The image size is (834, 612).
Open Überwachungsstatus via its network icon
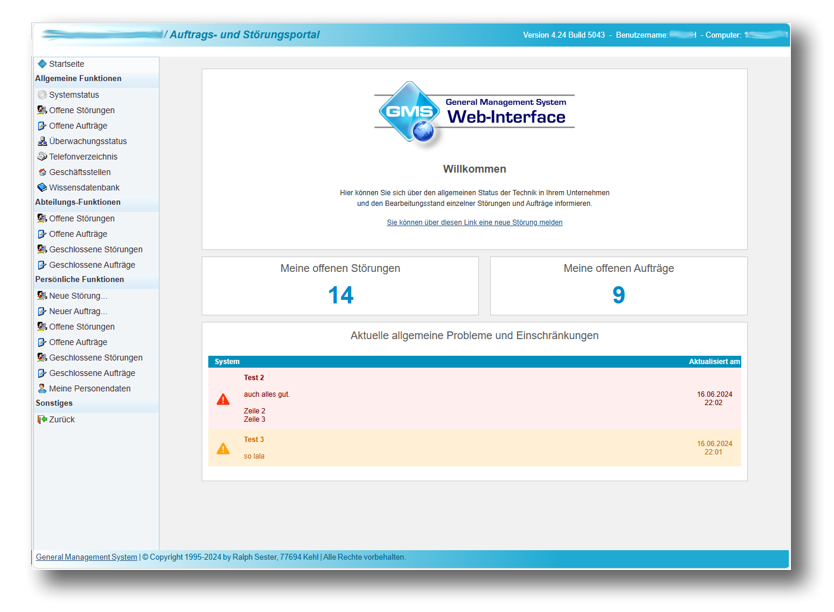[x=42, y=142]
